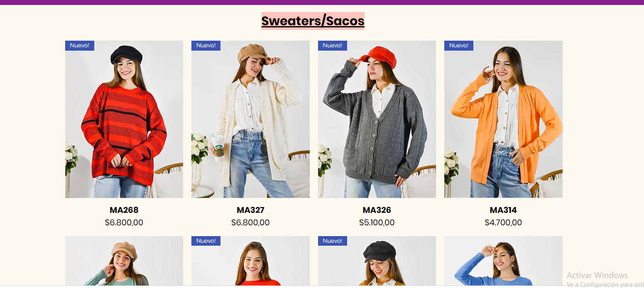644x288 pixels.
Task: Open the second-row blue sweater photo
Action: pos(503,261)
